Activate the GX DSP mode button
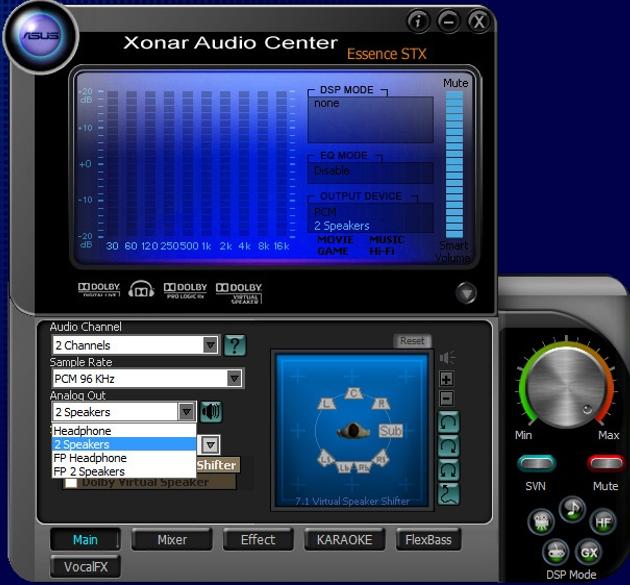630x585 pixels. (x=588, y=552)
